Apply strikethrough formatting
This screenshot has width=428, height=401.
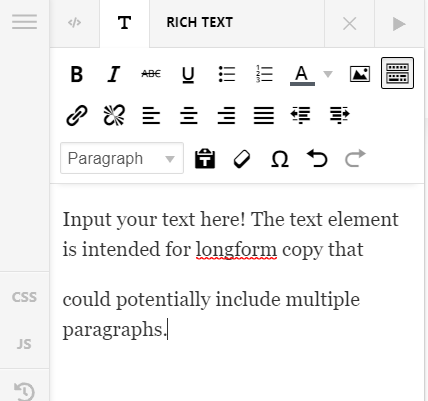coord(151,74)
